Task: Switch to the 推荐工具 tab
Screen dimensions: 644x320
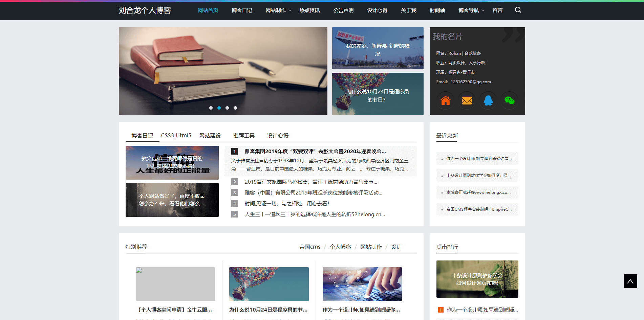Action: 244,135
